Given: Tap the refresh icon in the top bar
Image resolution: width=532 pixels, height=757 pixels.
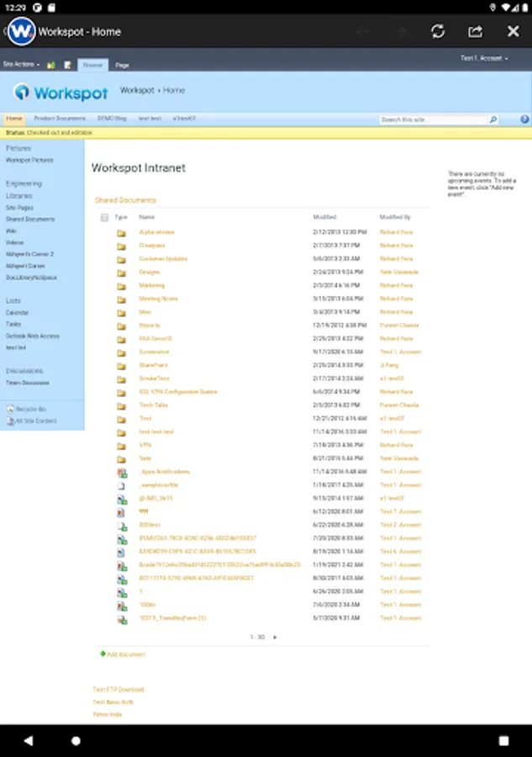Looking at the screenshot, I should tap(438, 31).
